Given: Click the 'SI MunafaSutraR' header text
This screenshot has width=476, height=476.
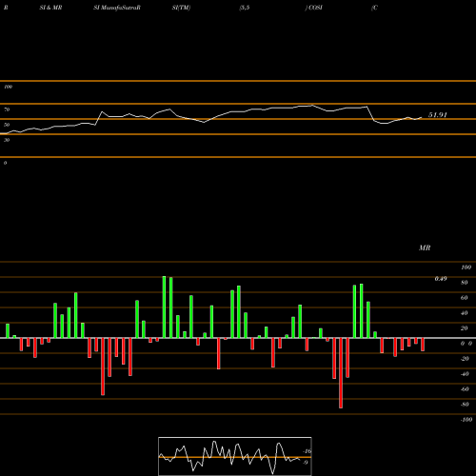Looking at the screenshot, I should (117, 8).
